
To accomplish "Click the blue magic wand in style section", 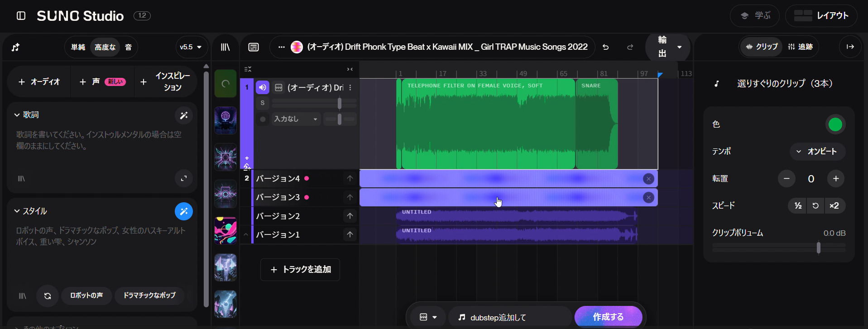I will coord(184,211).
